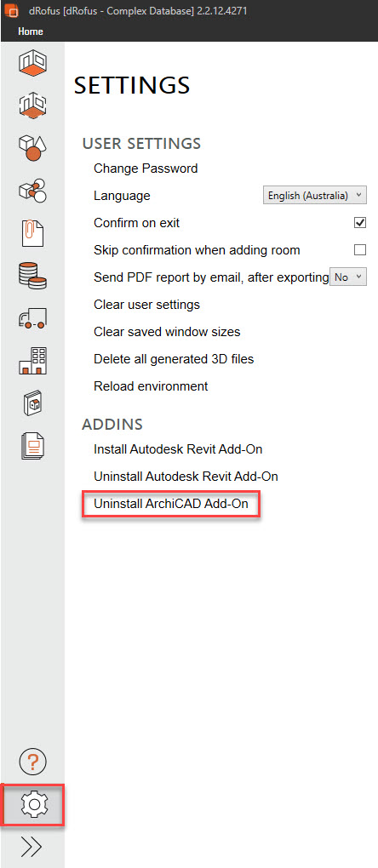Image resolution: width=378 pixels, height=868 pixels.
Task: Open the Language dropdown
Action: tap(314, 196)
